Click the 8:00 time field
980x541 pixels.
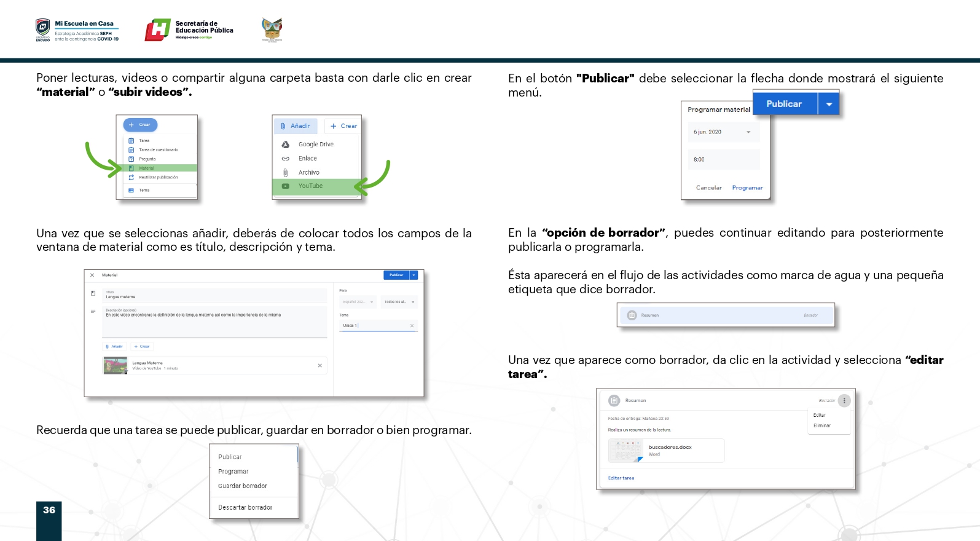click(723, 160)
